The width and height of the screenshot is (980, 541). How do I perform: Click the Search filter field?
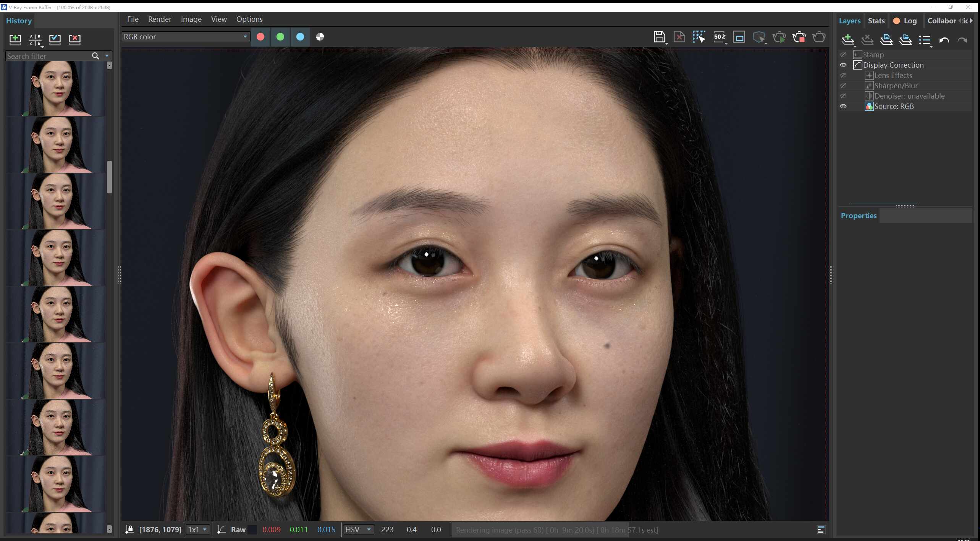(49, 56)
